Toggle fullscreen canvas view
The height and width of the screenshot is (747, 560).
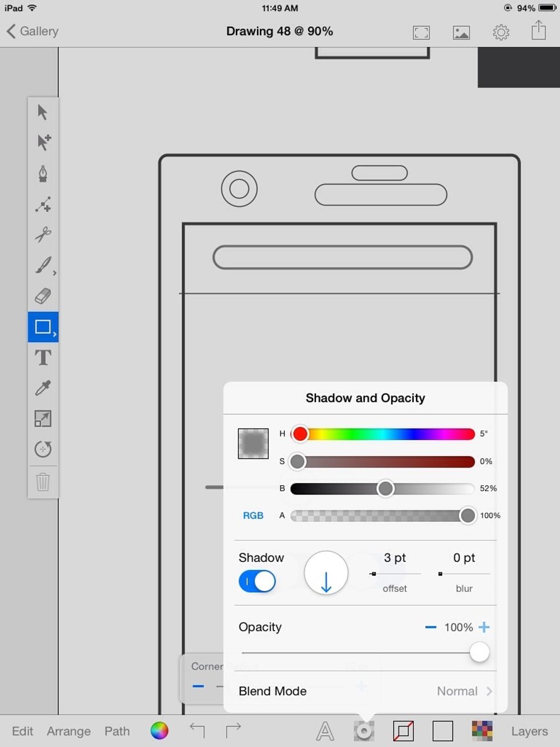(421, 32)
